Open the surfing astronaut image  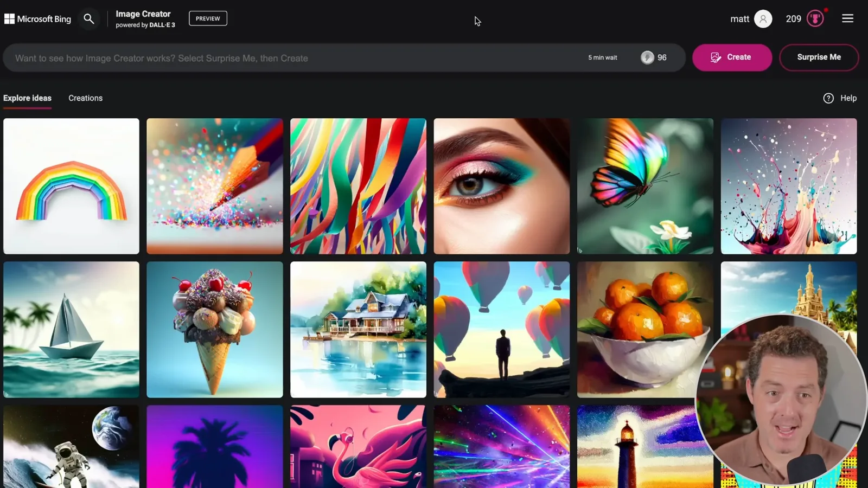(x=71, y=447)
